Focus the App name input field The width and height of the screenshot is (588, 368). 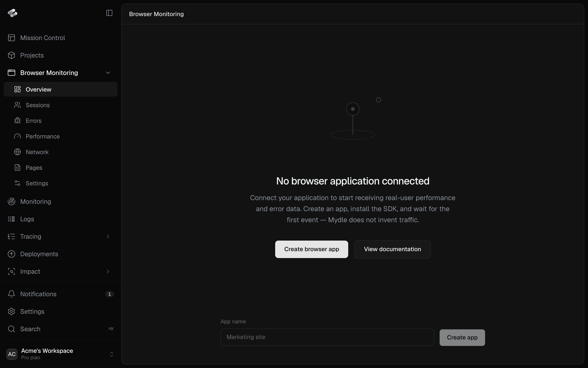327,337
